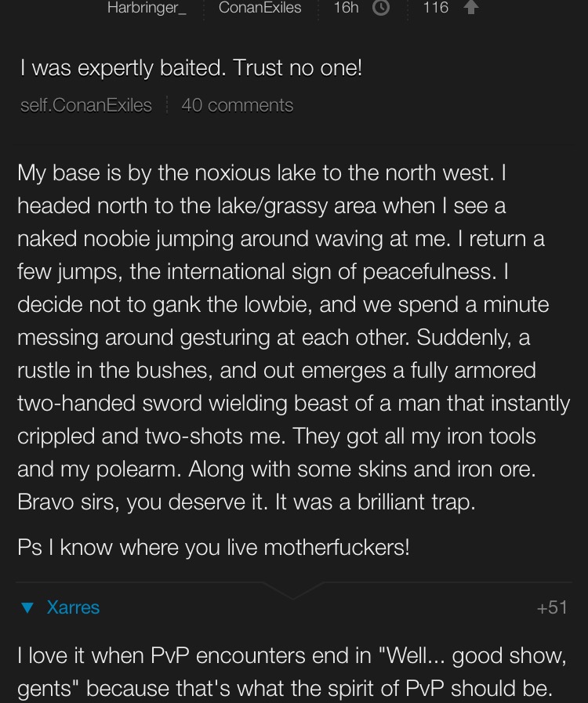The image size is (588, 703).
Task: Tap the dotted separator before "40 comments"
Action: tap(167, 105)
